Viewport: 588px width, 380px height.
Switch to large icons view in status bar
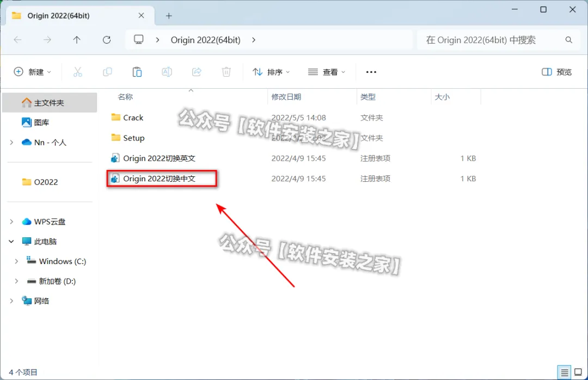(x=578, y=372)
